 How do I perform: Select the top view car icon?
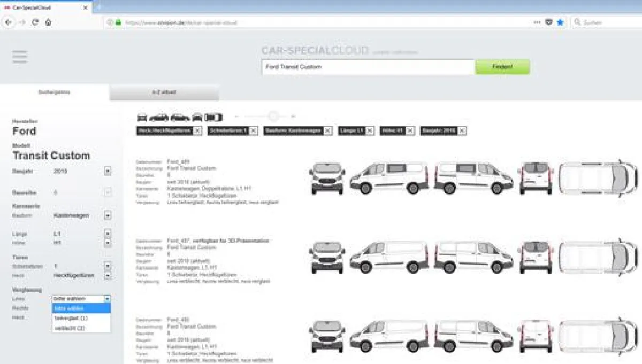[x=213, y=117]
